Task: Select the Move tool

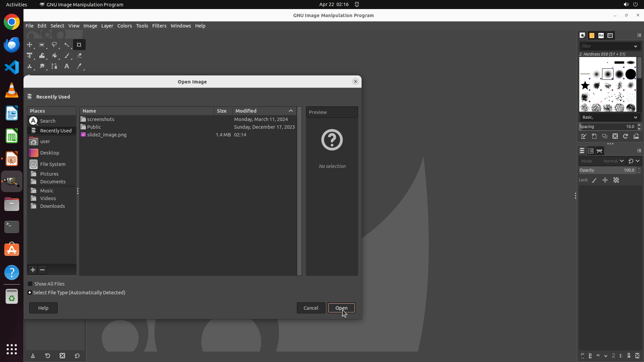Action: (30, 45)
